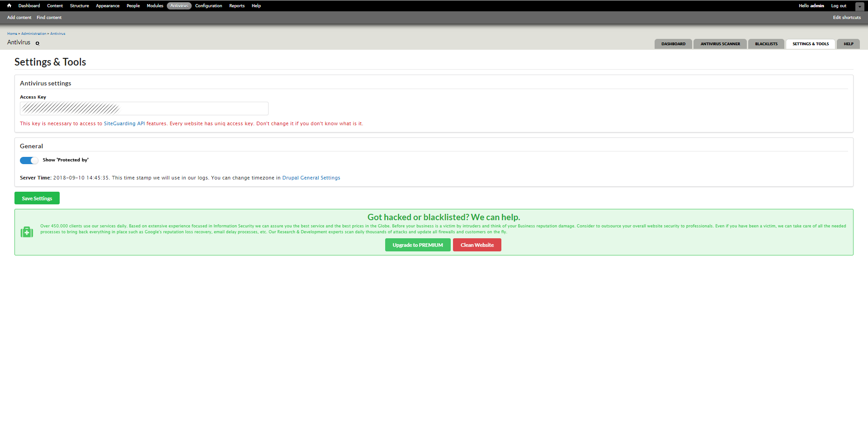Viewport: 868px width, 439px height.
Task: Open the Reports admin menu
Action: 237,6
